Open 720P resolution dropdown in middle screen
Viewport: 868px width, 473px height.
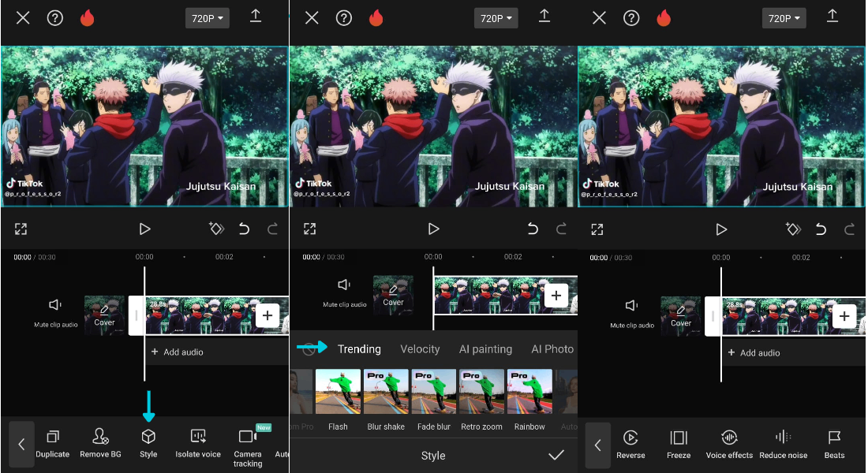pyautogui.click(x=496, y=18)
